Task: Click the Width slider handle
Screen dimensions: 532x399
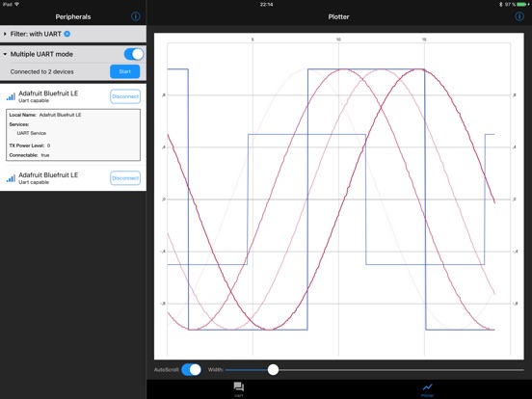Action: [273, 369]
